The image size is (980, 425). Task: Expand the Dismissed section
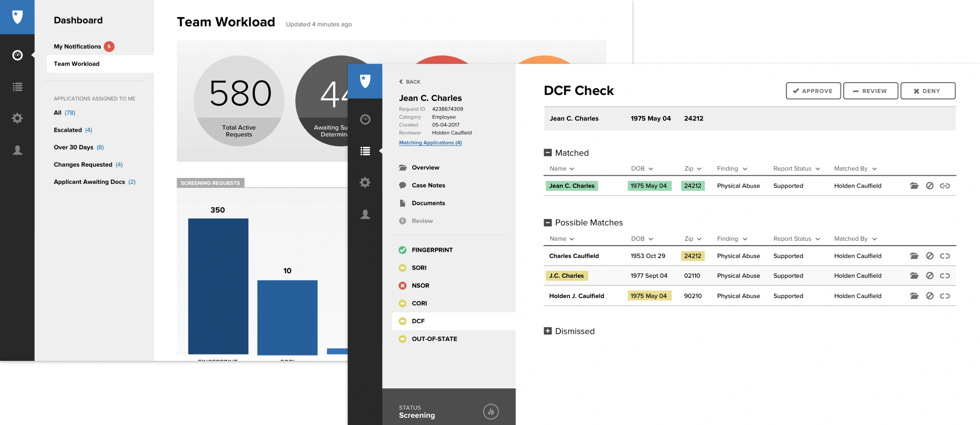click(547, 331)
